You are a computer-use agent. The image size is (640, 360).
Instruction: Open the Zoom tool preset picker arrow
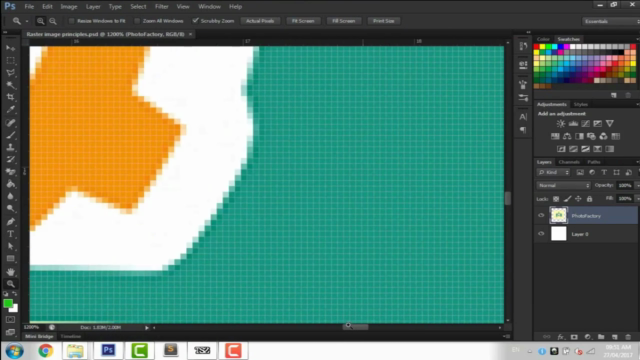[27, 21]
